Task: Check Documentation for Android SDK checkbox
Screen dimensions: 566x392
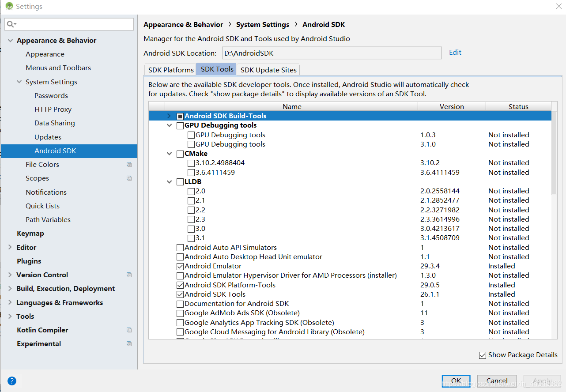Action: click(x=180, y=304)
